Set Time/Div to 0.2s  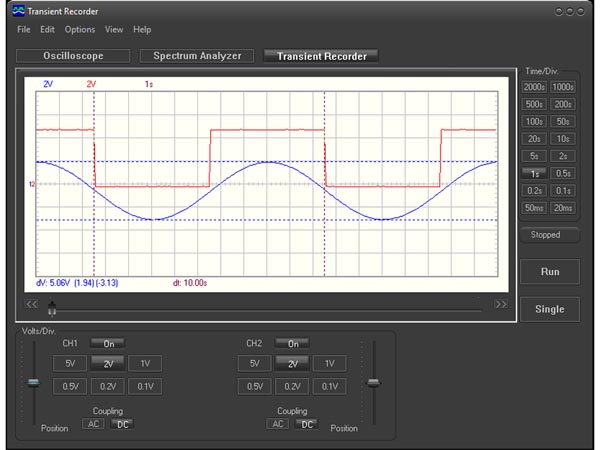click(x=534, y=191)
